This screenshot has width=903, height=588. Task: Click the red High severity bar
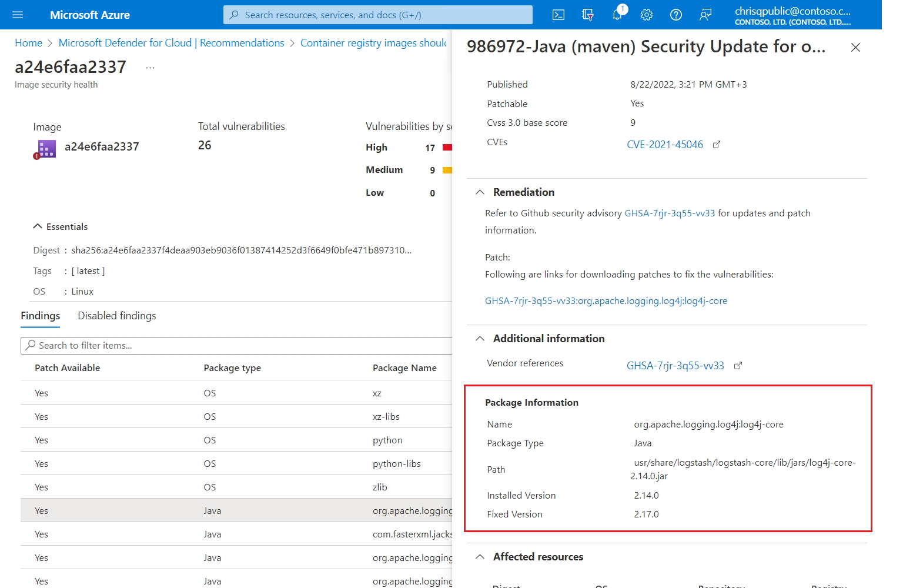(447, 148)
